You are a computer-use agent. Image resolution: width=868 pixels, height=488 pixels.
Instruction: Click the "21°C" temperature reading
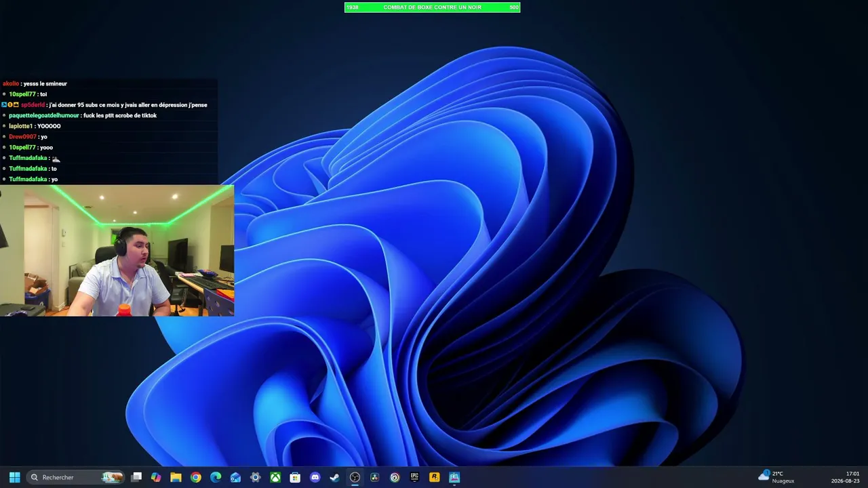[x=778, y=474]
